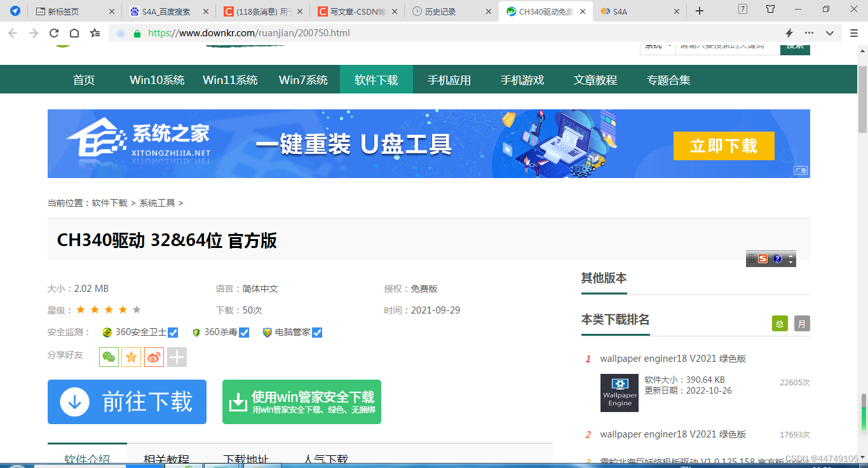This screenshot has width=868, height=468.
Task: Toggle the 360安全卫士 checkbox
Action: click(x=173, y=332)
